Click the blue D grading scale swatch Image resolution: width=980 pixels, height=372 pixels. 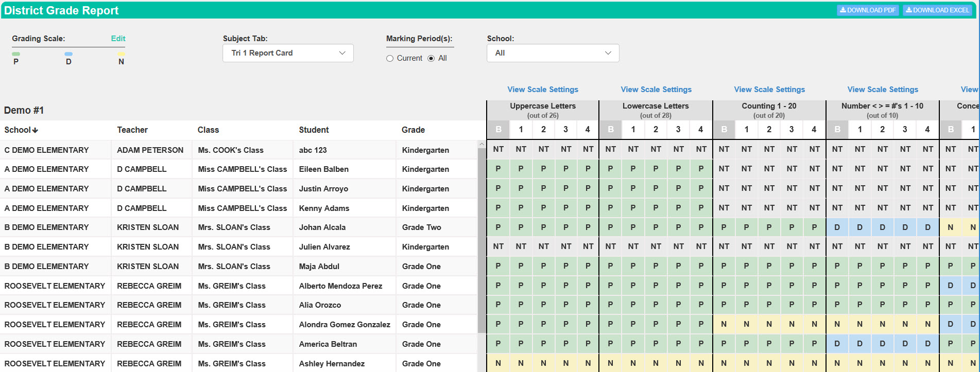tap(68, 54)
